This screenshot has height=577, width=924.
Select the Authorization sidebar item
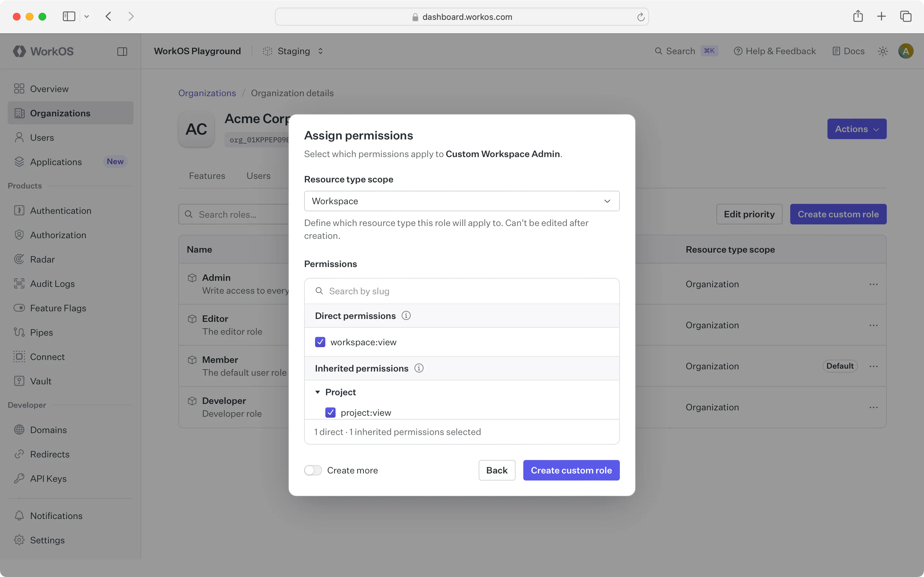point(59,235)
